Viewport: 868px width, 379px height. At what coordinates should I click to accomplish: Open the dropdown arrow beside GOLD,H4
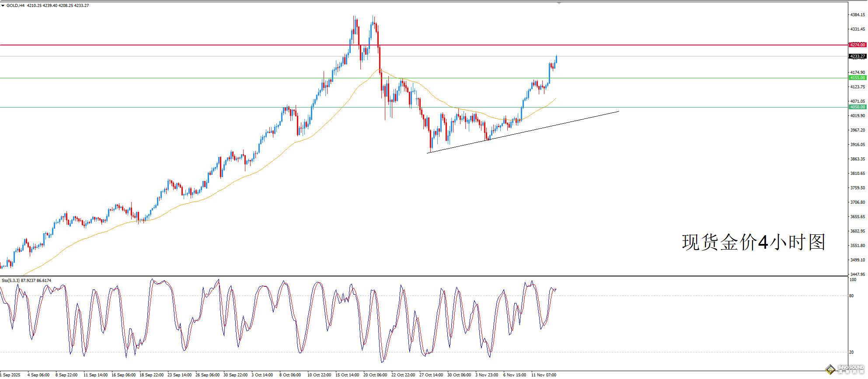pyautogui.click(x=3, y=6)
